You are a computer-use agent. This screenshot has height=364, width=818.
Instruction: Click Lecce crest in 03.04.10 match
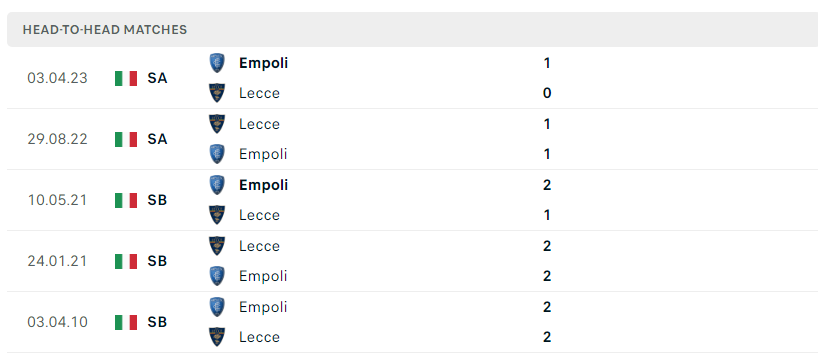pos(216,337)
